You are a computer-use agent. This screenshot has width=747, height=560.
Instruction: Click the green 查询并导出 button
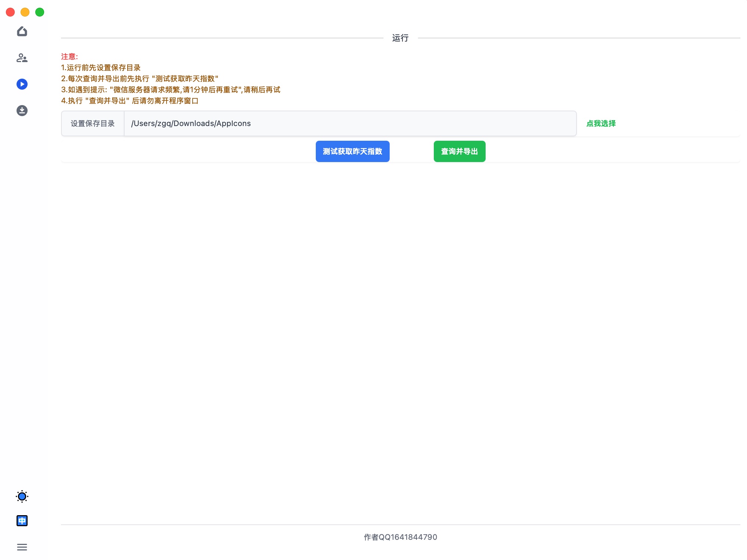(x=459, y=151)
